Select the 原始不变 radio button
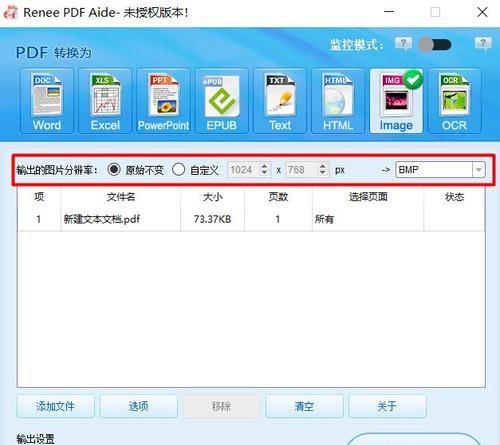The width and height of the screenshot is (500, 445). point(114,170)
